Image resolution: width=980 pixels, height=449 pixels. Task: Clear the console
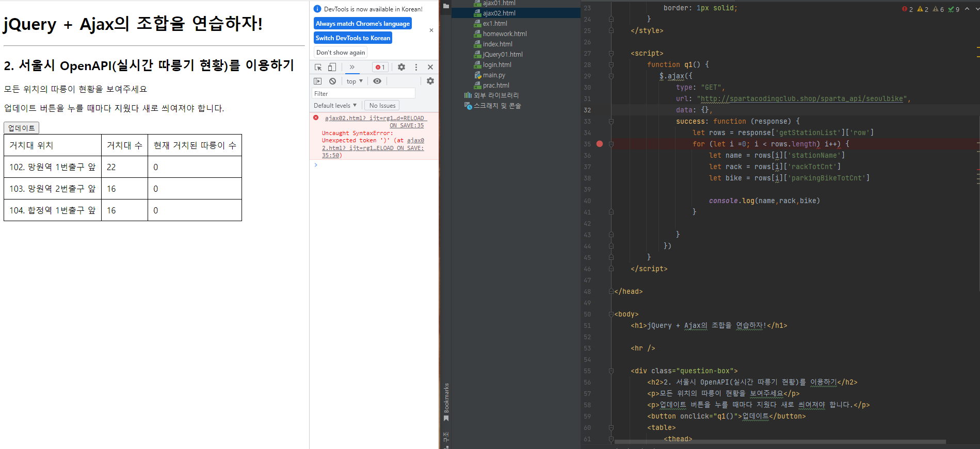[333, 81]
